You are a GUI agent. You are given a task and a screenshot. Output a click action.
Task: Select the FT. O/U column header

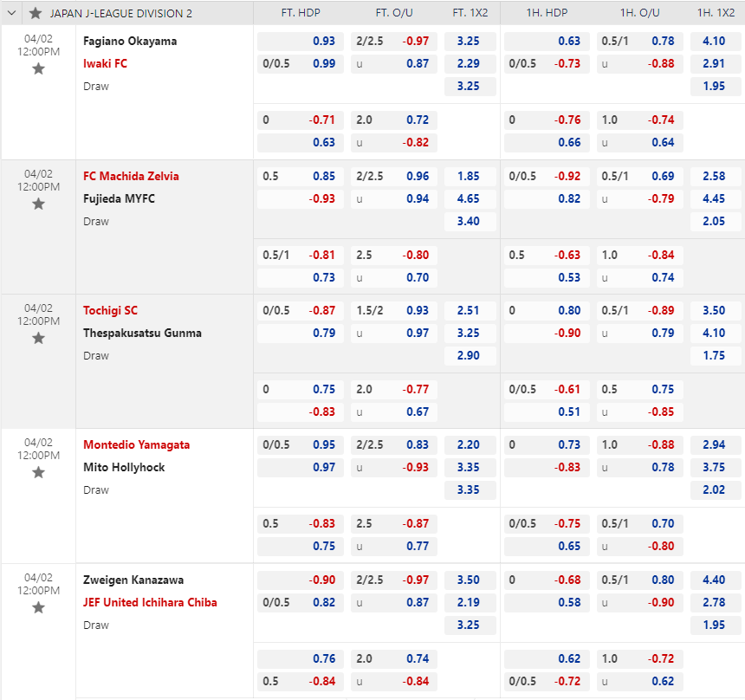[394, 13]
